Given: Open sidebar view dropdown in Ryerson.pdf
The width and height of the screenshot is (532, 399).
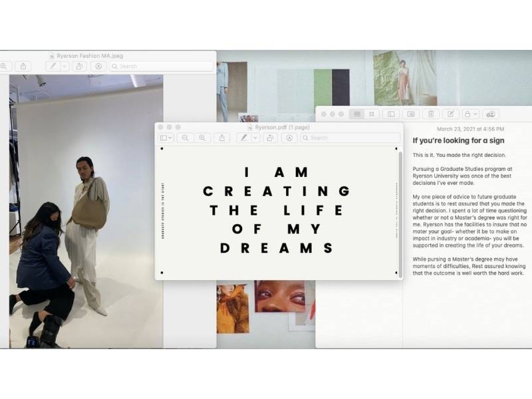Looking at the screenshot, I should coord(166,138).
